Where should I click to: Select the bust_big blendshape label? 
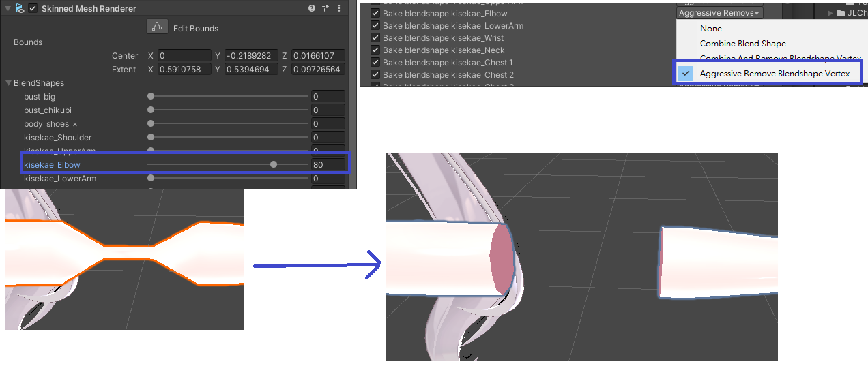[40, 97]
